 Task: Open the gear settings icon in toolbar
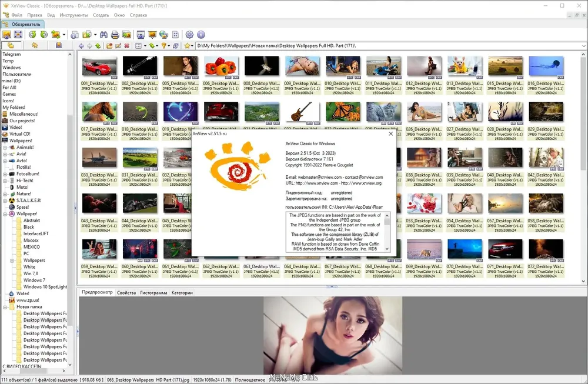tap(189, 35)
